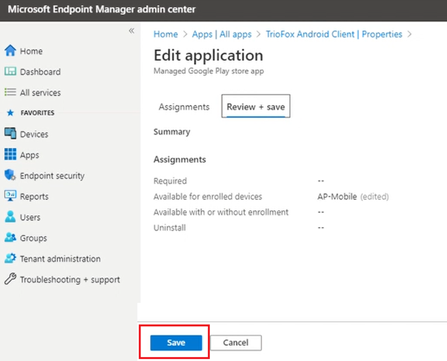Click the Uninstall assignment label

tap(170, 228)
